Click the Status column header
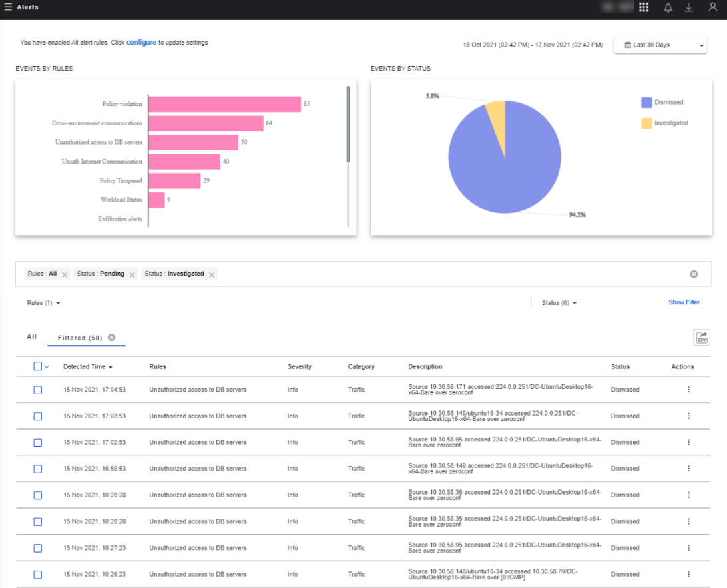The image size is (727, 588). [x=620, y=366]
